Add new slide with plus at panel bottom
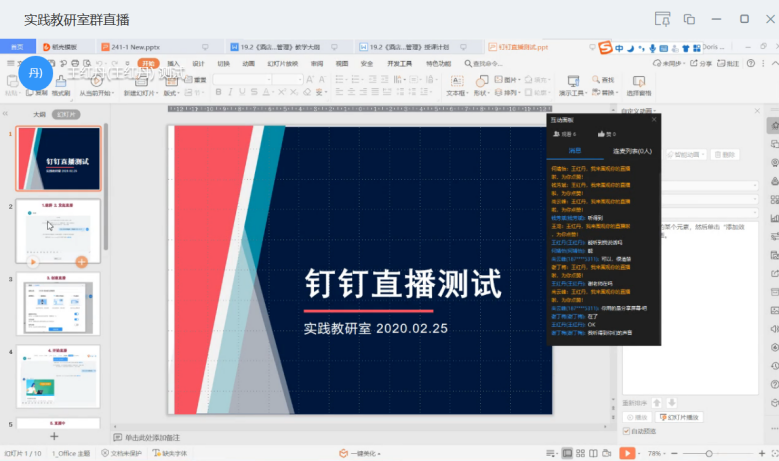Viewport: 779px width, 461px height. tap(54, 436)
